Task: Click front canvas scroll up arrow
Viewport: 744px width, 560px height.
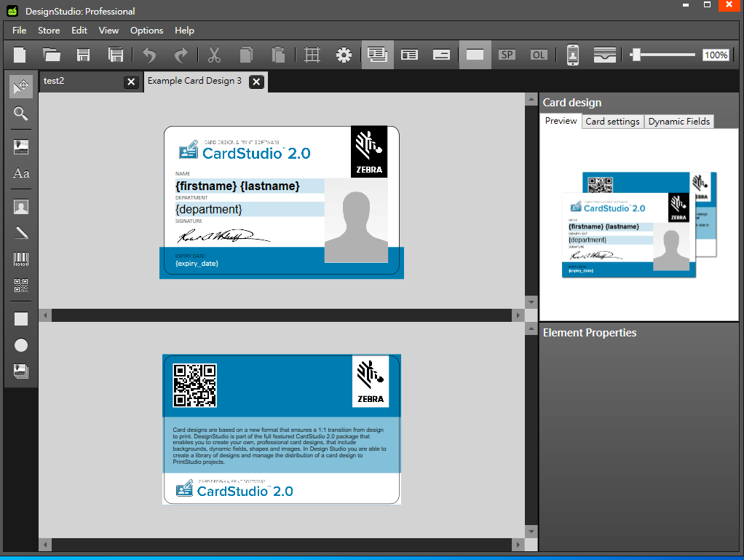Action: pos(531,99)
